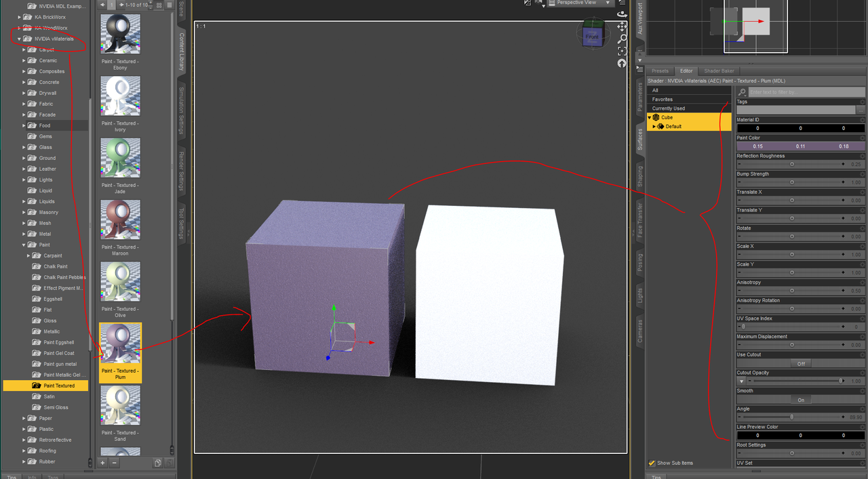
Task: Click the Cube object icon in surfaces list
Action: [656, 117]
